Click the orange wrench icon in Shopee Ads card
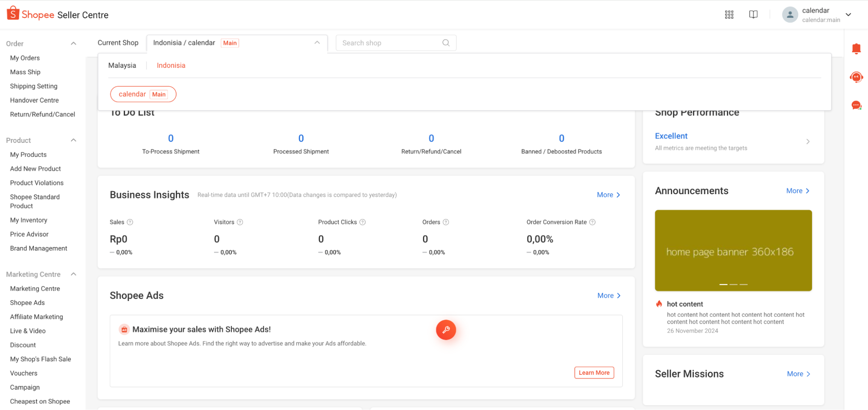Viewport: 868px width, 410px height. click(446, 330)
